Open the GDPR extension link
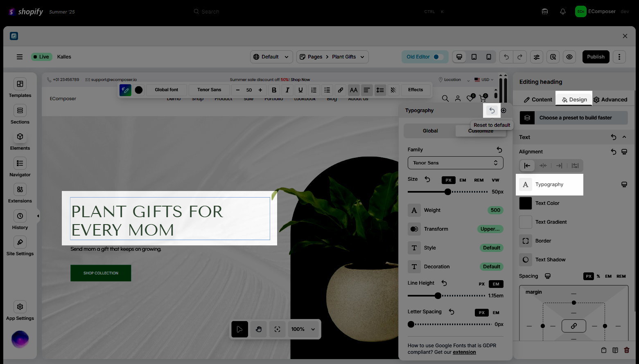 (x=464, y=352)
